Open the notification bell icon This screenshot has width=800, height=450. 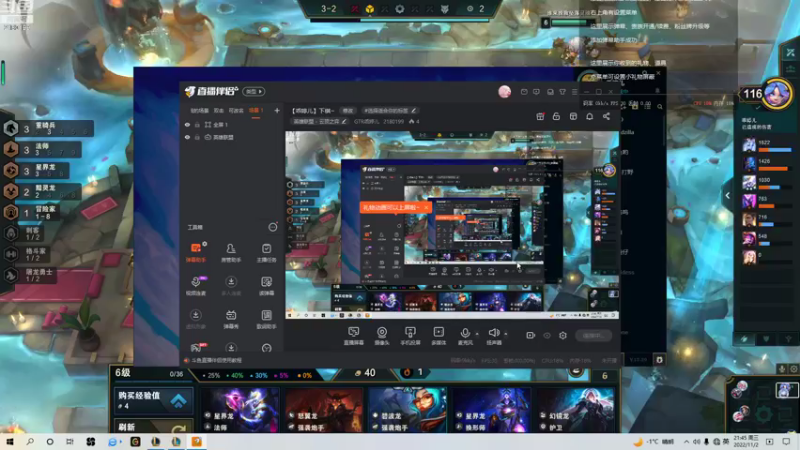pyautogui.click(x=589, y=116)
